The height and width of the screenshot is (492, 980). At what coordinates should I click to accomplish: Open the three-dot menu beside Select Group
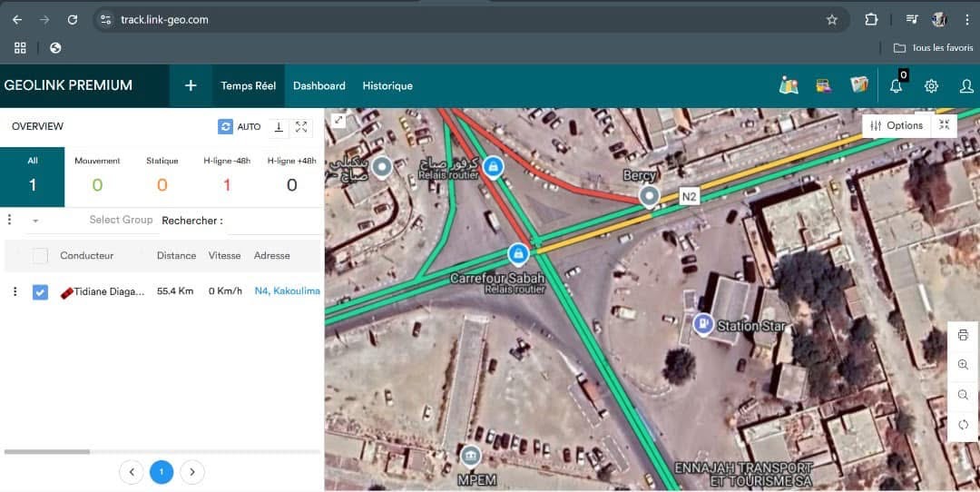[x=9, y=220]
